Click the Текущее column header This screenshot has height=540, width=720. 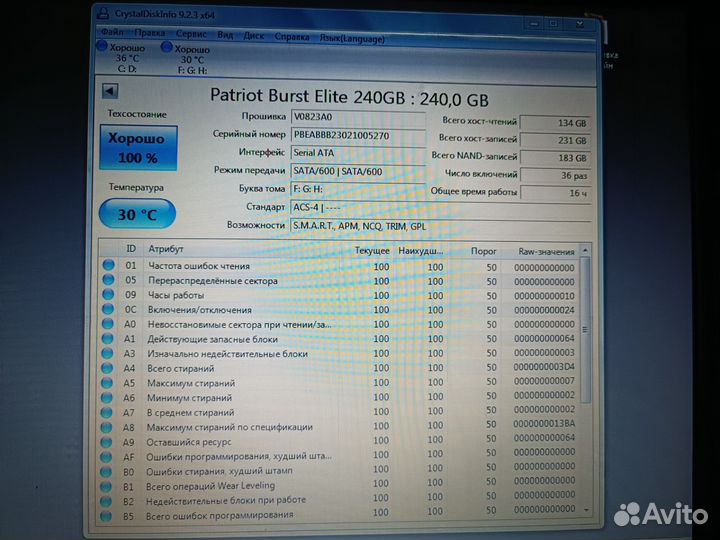372,251
